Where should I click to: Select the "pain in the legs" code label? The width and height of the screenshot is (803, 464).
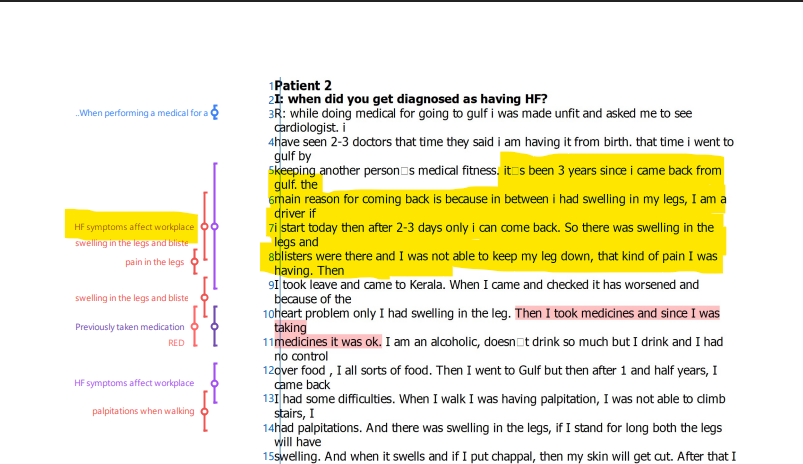coord(154,262)
